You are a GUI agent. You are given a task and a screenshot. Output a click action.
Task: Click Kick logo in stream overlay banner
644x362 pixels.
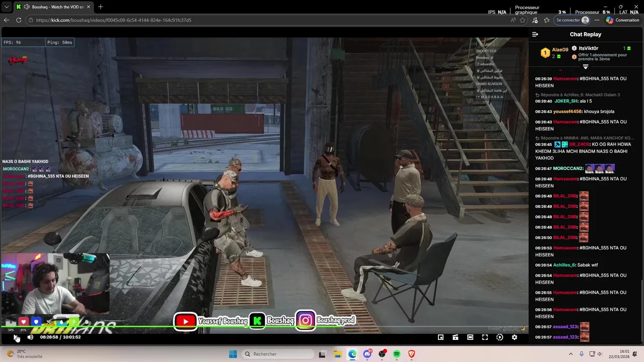point(257,321)
